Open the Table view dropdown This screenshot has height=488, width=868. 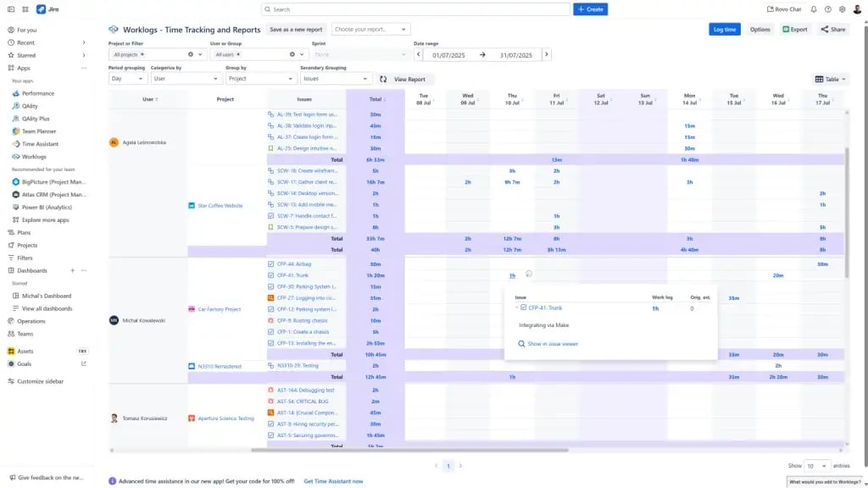coord(828,79)
